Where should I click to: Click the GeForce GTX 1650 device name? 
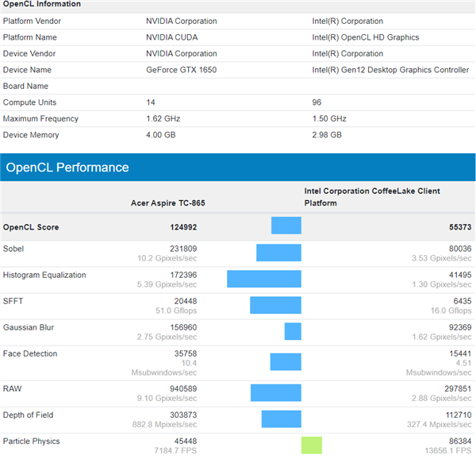pos(181,70)
